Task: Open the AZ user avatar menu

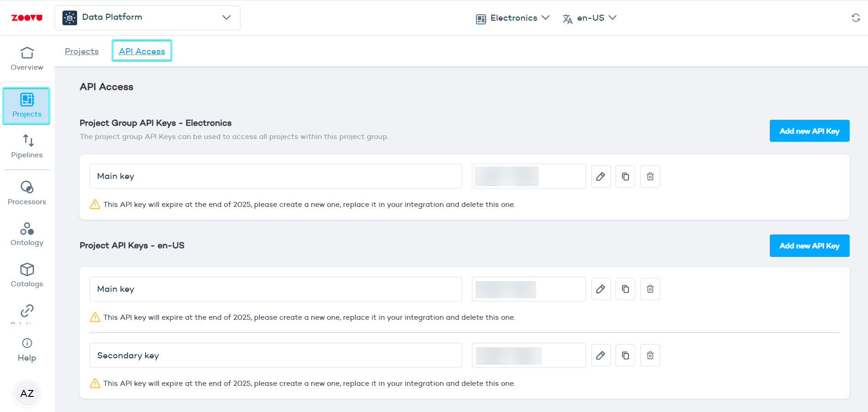Action: click(x=27, y=394)
